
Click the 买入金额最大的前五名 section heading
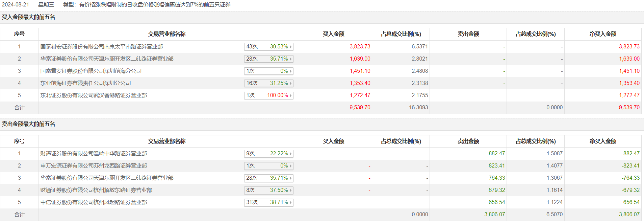(x=29, y=17)
